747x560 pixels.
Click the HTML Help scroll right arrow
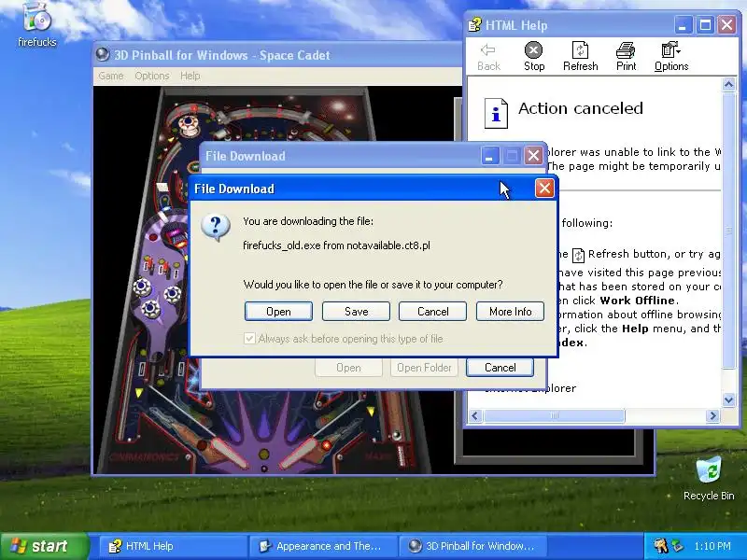click(x=712, y=415)
